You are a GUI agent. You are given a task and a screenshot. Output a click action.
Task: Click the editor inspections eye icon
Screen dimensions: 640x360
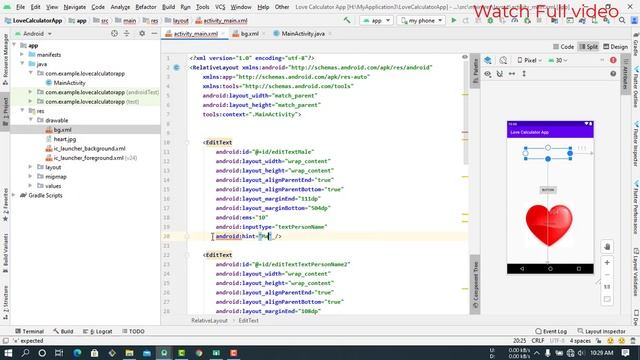pyautogui.click(x=464, y=57)
